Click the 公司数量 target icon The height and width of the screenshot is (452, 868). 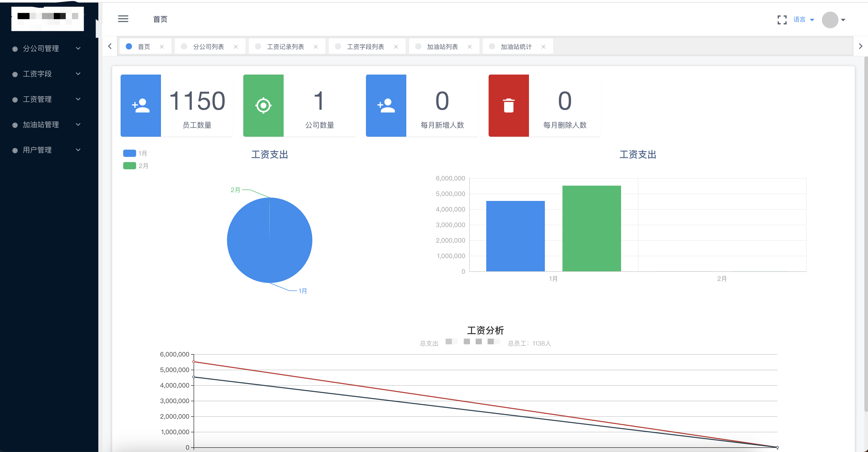click(263, 106)
